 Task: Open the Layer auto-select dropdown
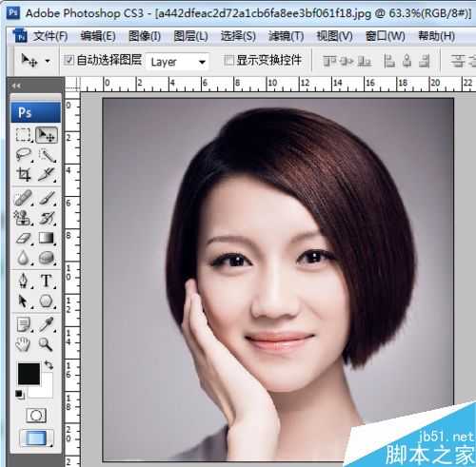[x=177, y=62]
